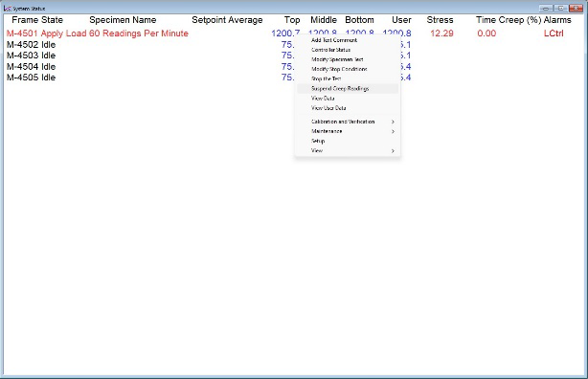Click the Stress value 12.29
The image size is (588, 379).
click(x=441, y=33)
